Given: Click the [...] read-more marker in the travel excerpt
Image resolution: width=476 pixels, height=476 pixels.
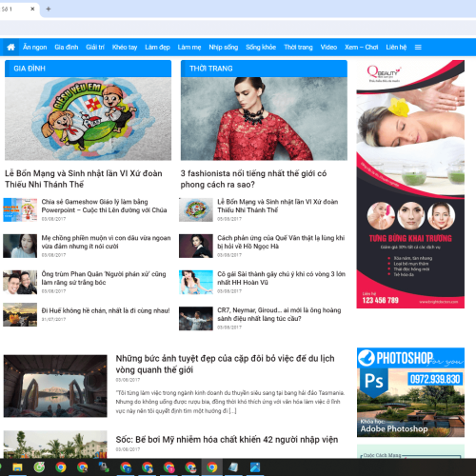Looking at the screenshot, I should (232, 411).
